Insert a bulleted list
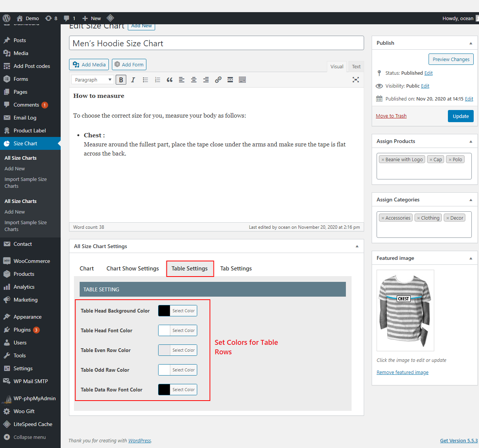This screenshot has height=448, width=479. click(x=145, y=80)
